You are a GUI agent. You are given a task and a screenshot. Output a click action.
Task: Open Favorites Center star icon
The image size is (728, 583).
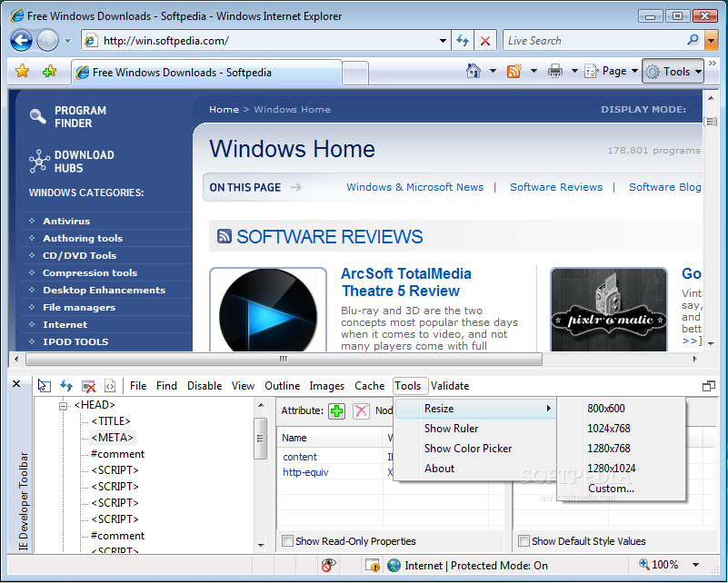pyautogui.click(x=23, y=72)
